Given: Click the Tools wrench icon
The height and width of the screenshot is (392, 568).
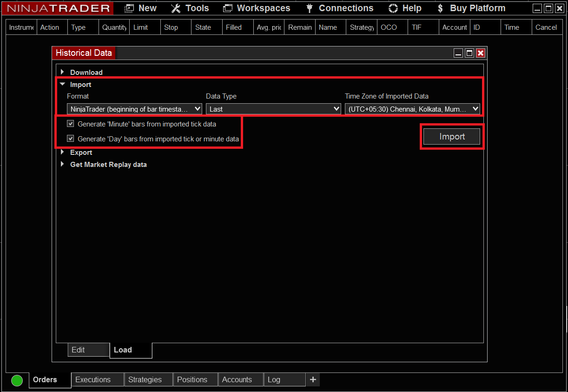Looking at the screenshot, I should 176,8.
